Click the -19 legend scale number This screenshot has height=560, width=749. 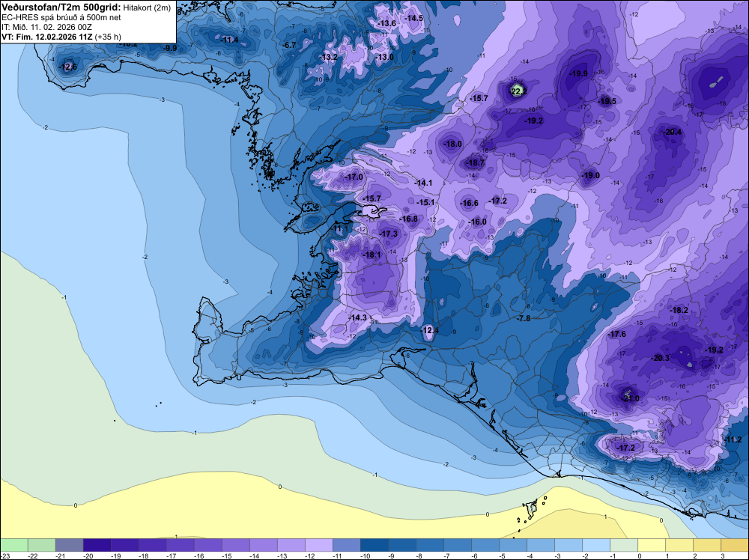coord(116,556)
